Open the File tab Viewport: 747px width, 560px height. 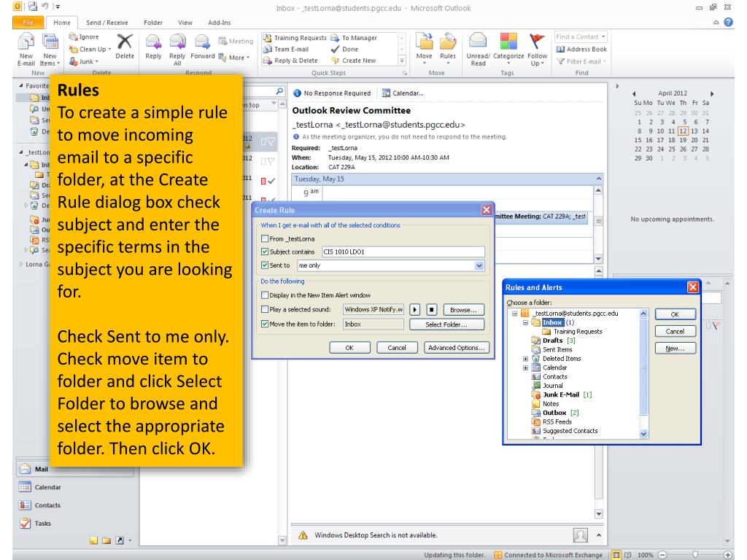[x=28, y=23]
